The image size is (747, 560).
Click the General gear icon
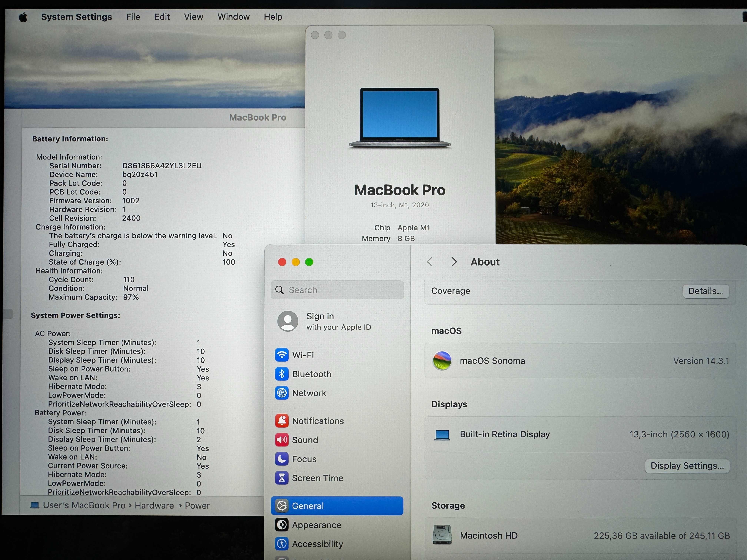point(282,506)
